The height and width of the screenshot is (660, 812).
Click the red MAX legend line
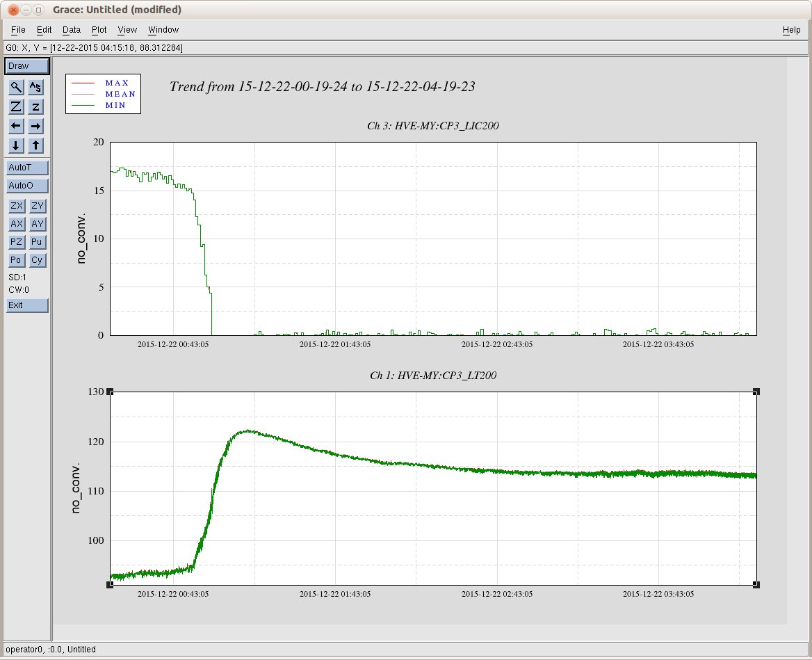[x=83, y=83]
